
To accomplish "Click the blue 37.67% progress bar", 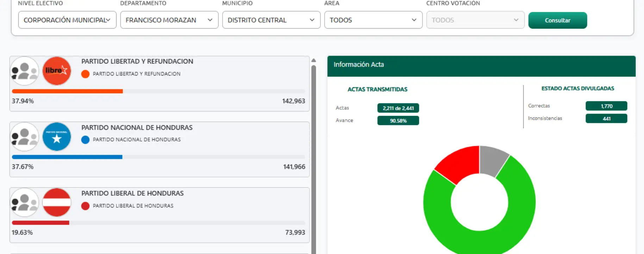I will tap(67, 157).
